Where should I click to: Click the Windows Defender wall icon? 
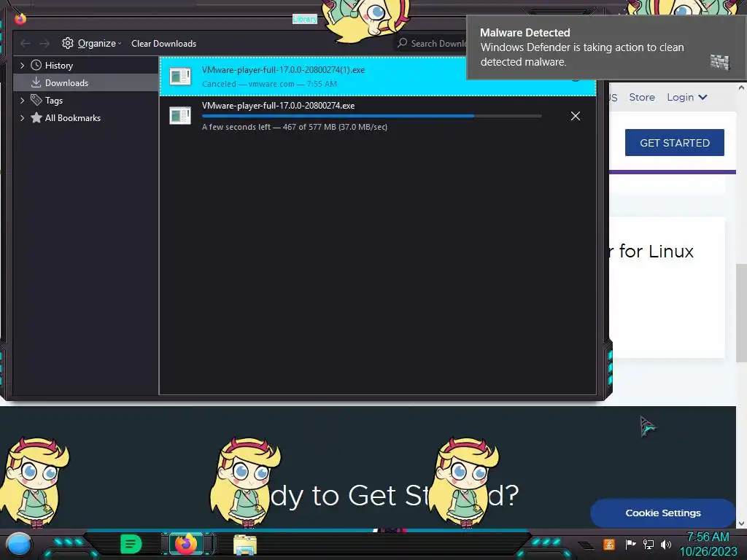(x=719, y=62)
